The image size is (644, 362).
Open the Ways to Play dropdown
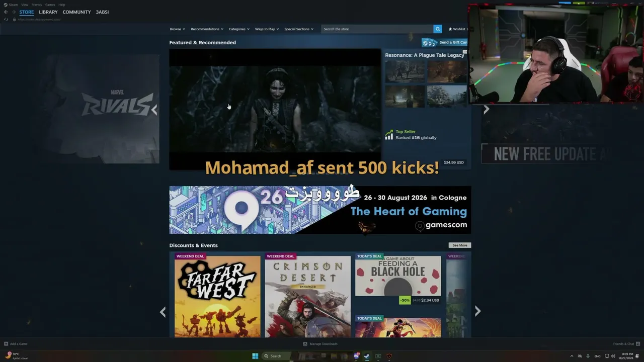tap(267, 29)
